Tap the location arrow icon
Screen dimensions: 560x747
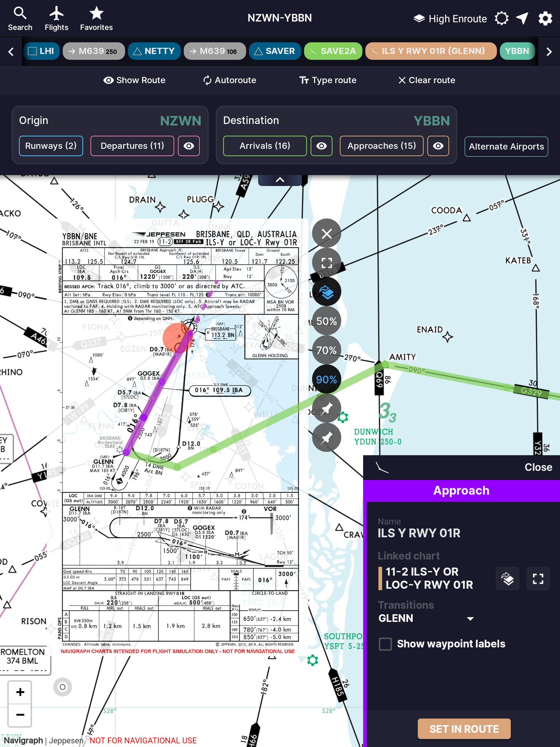click(x=522, y=19)
